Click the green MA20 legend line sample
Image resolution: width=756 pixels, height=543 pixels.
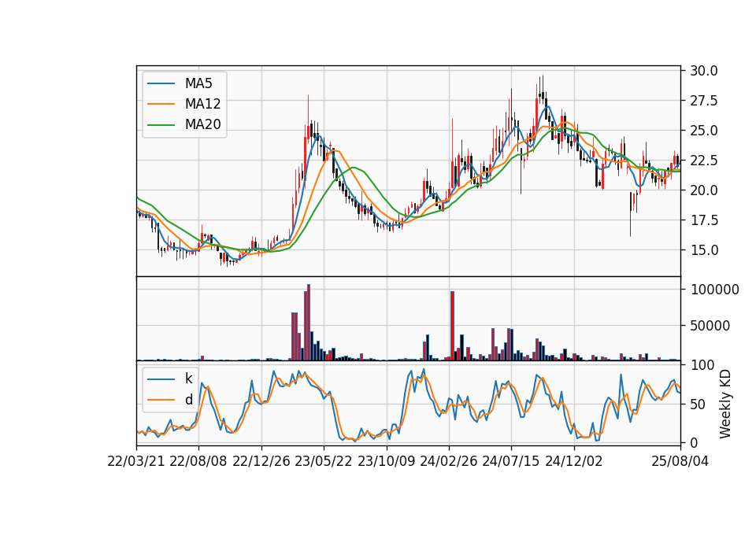[161, 124]
